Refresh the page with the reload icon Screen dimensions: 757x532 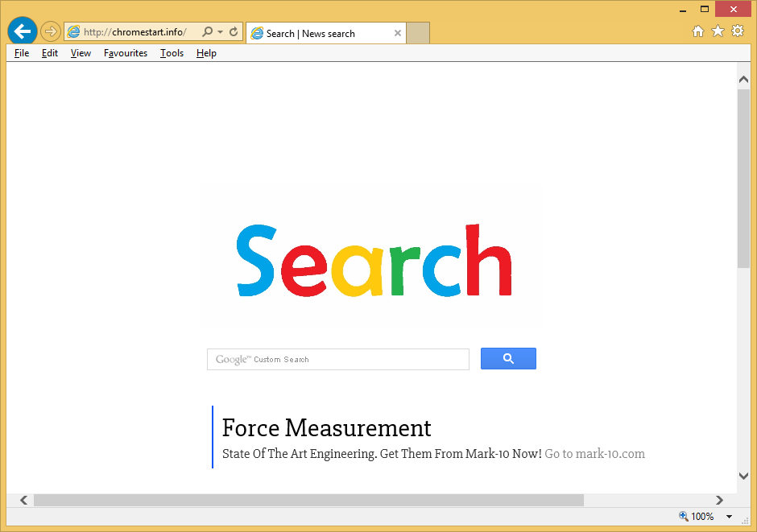click(234, 32)
